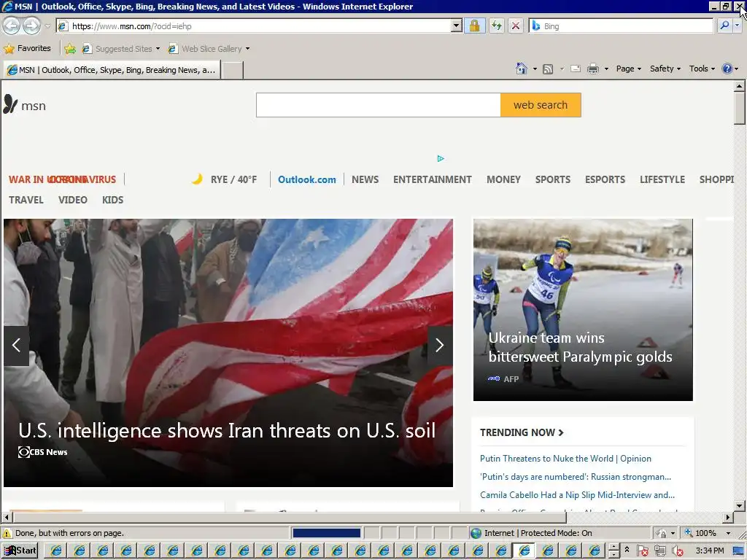Open Ukraine team Paralympic golds story thumbnail
Image resolution: width=747 pixels, height=560 pixels.
[x=583, y=309]
